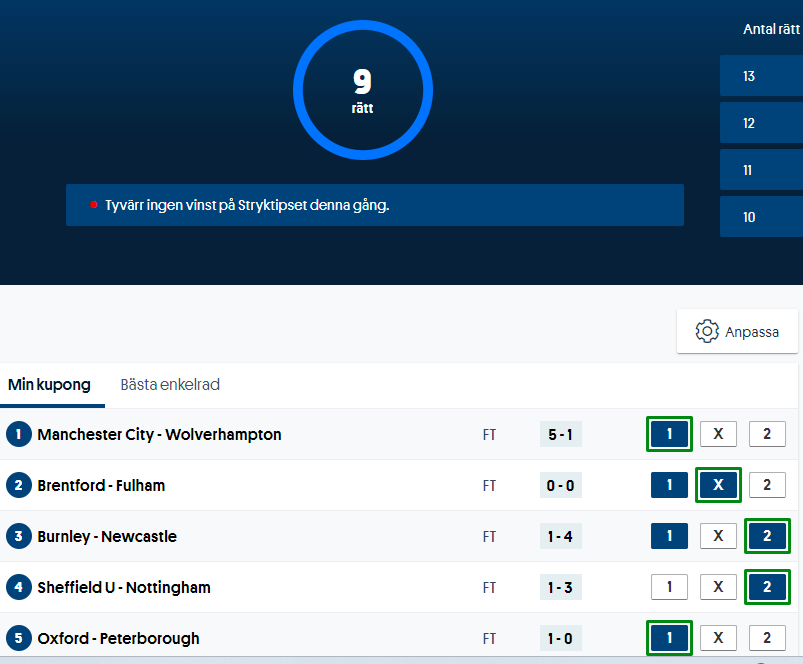Click the red dot beside no-win message
The image size is (803, 664).
coord(94,205)
